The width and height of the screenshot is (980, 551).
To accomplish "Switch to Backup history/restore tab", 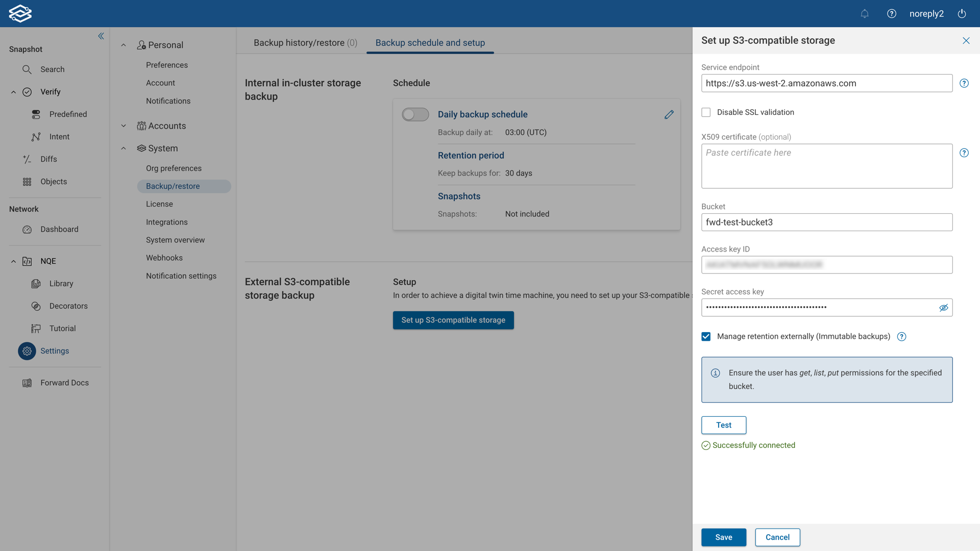I will [305, 43].
